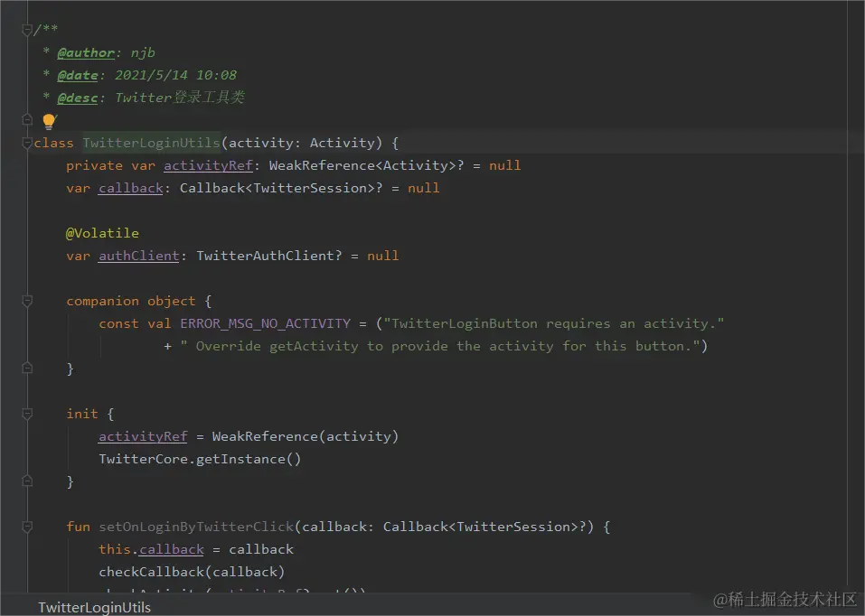Click the @Volatile annotation
This screenshot has width=865, height=616.
click(102, 233)
